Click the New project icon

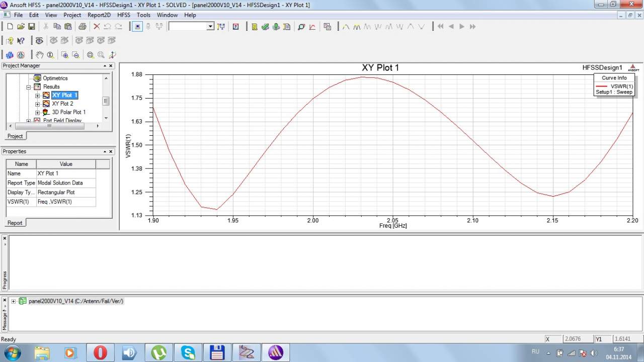tap(10, 27)
